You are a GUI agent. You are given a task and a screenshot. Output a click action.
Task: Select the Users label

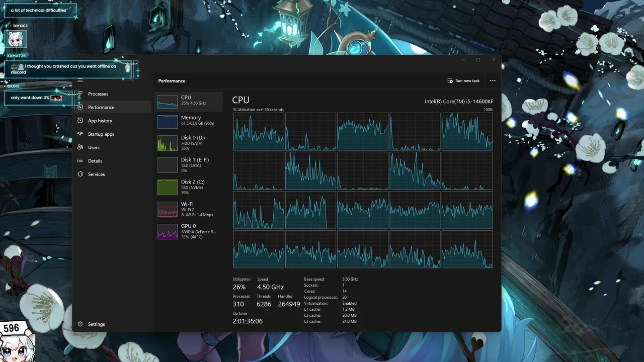pyautogui.click(x=94, y=147)
